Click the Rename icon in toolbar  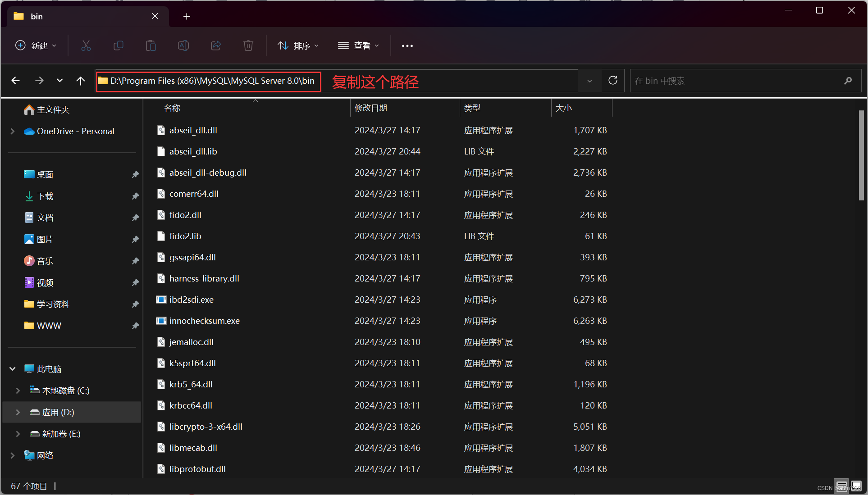[x=183, y=45]
